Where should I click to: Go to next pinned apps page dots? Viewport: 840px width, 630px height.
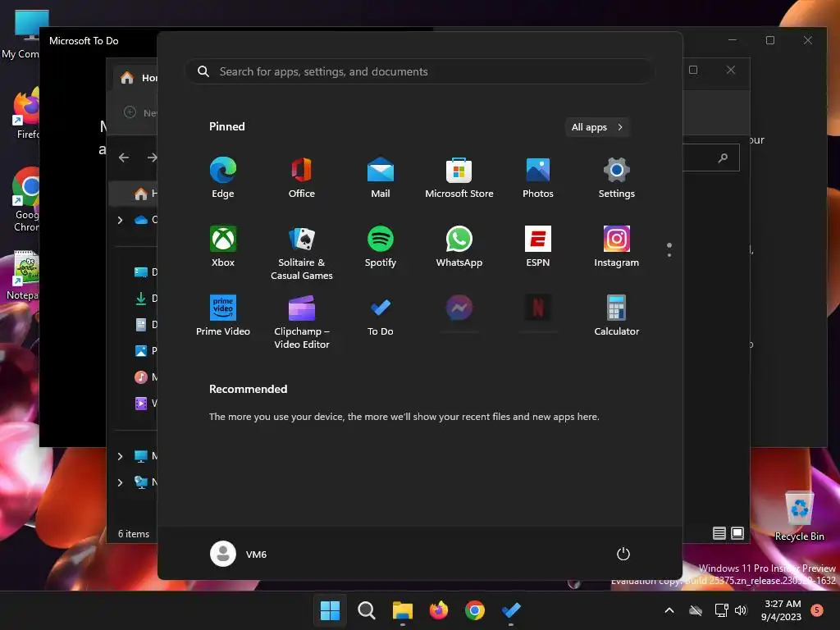[x=669, y=249]
